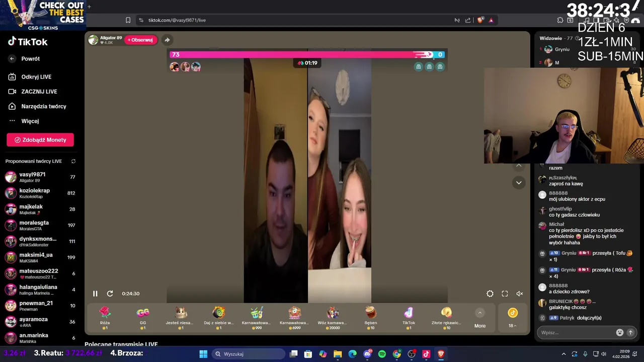Click the browser address bar URL

click(x=177, y=20)
